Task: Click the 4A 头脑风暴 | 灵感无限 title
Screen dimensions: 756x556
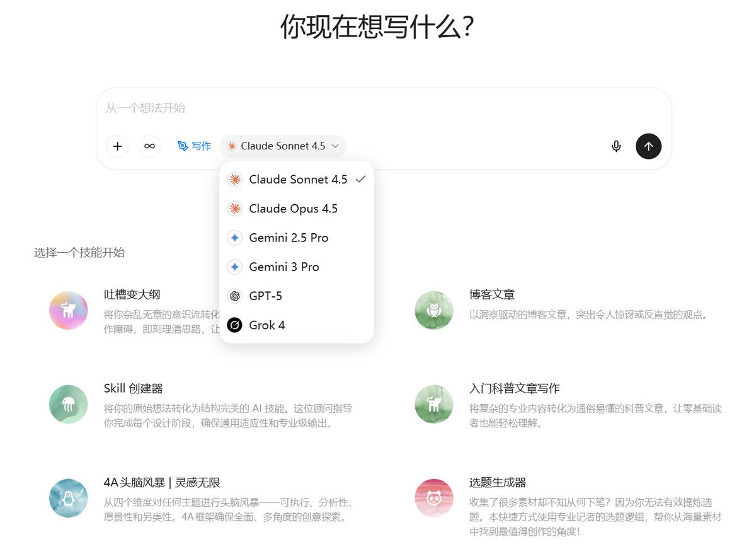Action: click(x=162, y=482)
